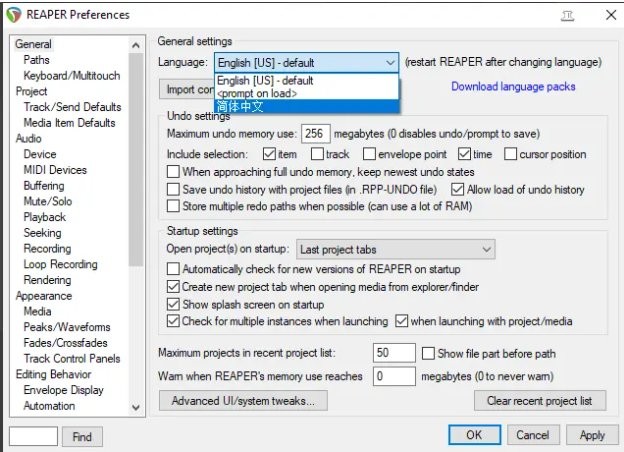Expand Open project(s) on startup dropdown
Screen dimensions: 624x452
point(486,249)
